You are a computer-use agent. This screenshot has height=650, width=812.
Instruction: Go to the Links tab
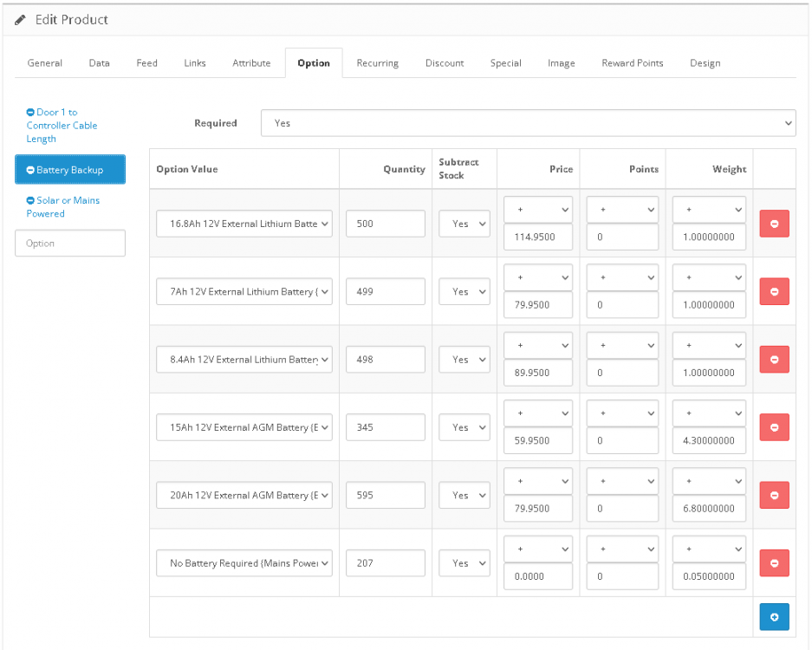click(x=195, y=63)
